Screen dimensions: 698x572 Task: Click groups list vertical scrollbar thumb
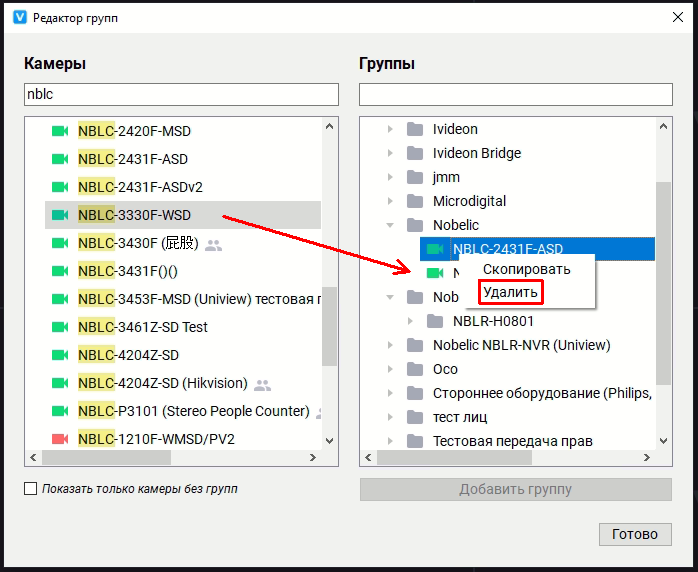point(663,283)
